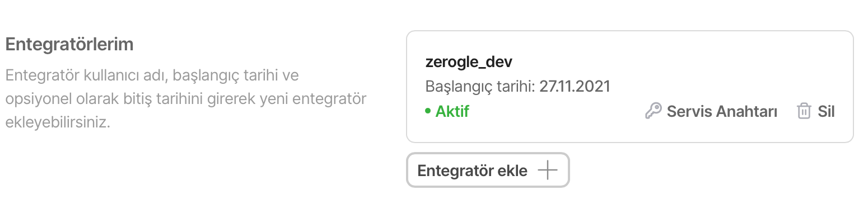Click 'ekleyebilirsiniz.' at the end of the description

click(58, 122)
